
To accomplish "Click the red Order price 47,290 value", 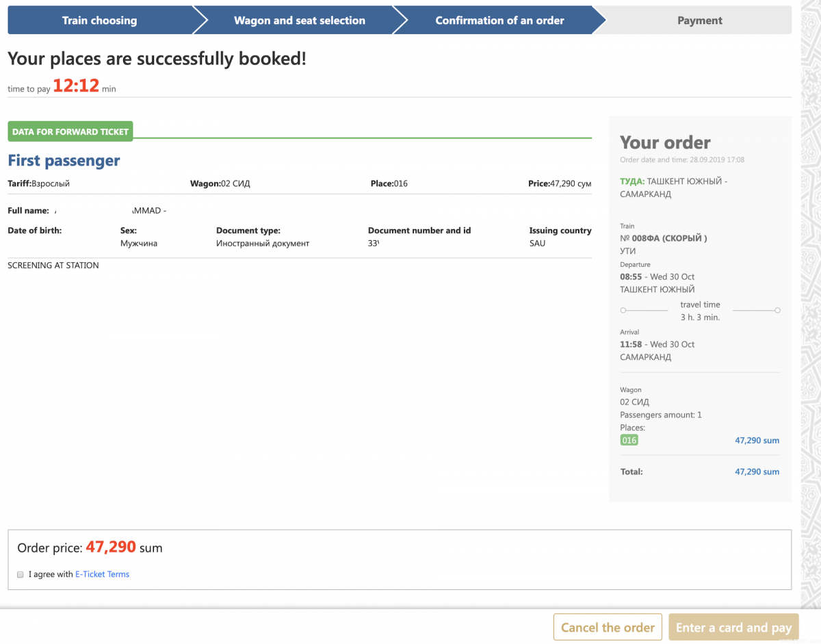I will [x=111, y=548].
